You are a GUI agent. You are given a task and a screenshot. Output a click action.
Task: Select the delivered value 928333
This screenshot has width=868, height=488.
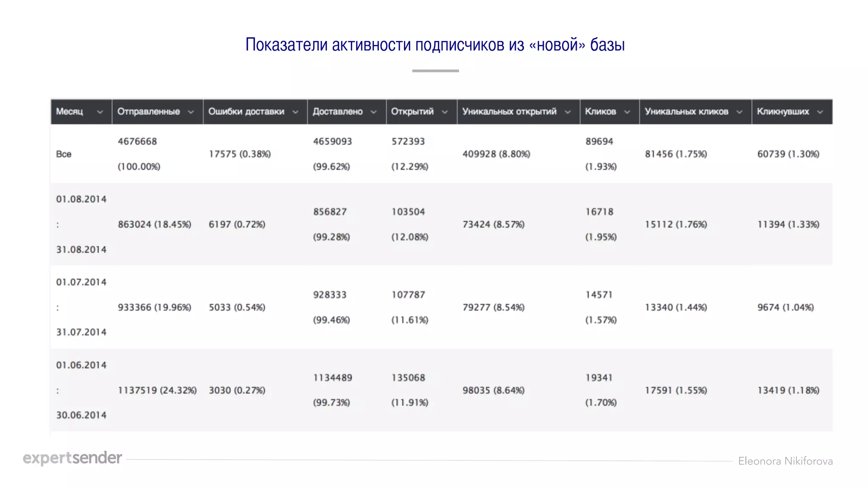(x=330, y=295)
